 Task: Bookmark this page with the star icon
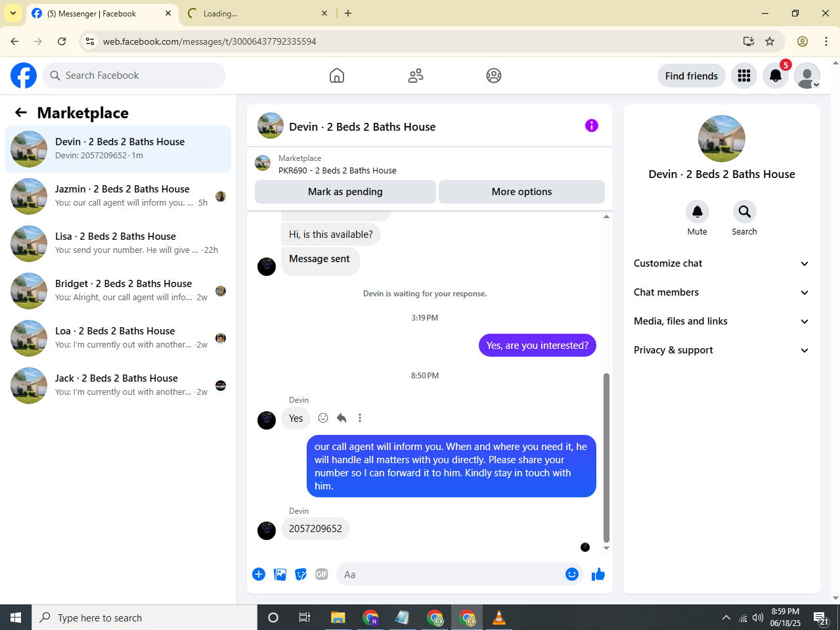tap(770, 41)
